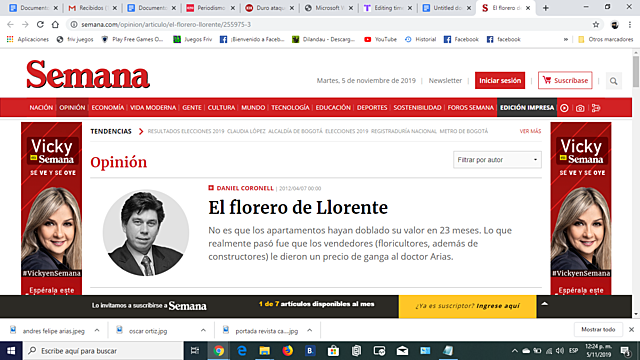Go to GENTE section
The image size is (640, 360).
[192, 108]
